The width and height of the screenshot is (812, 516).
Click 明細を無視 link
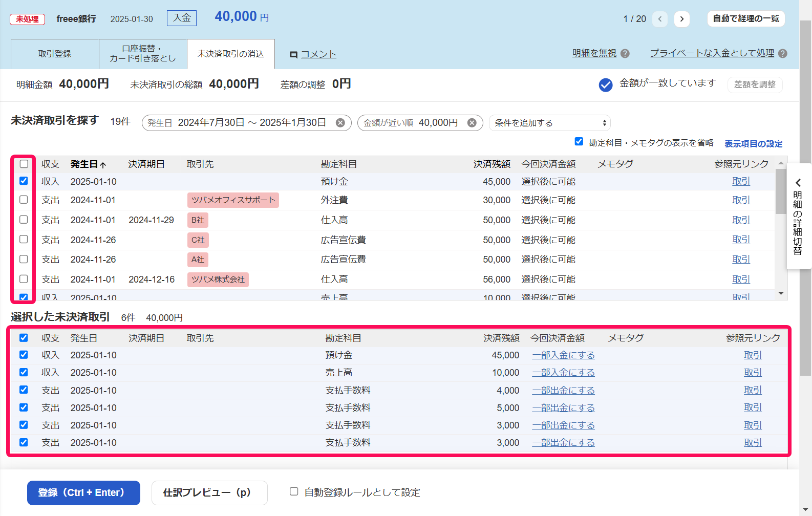594,53
